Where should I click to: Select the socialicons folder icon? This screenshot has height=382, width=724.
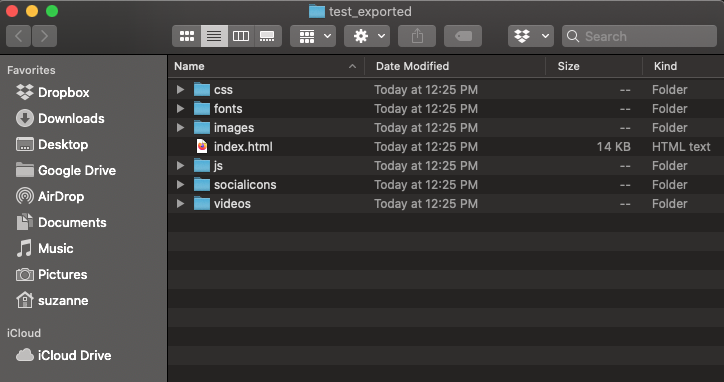[x=202, y=184]
